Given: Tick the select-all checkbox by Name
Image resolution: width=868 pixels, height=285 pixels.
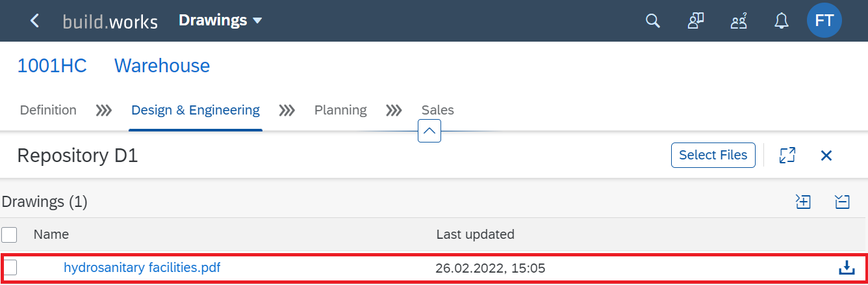Looking at the screenshot, I should pos(9,234).
